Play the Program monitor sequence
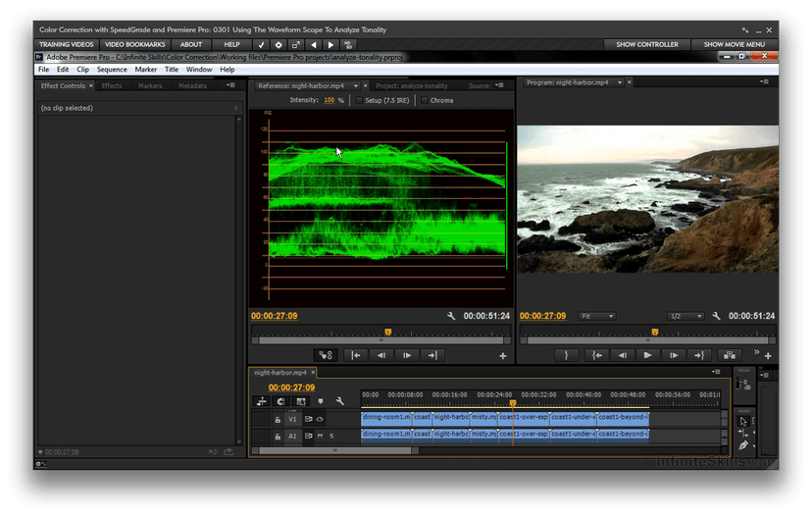812x516 pixels. (647, 355)
